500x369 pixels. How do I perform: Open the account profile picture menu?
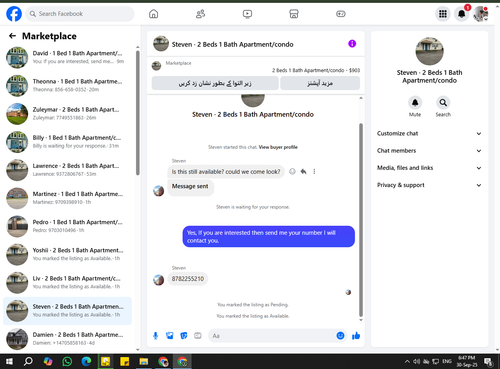point(481,14)
